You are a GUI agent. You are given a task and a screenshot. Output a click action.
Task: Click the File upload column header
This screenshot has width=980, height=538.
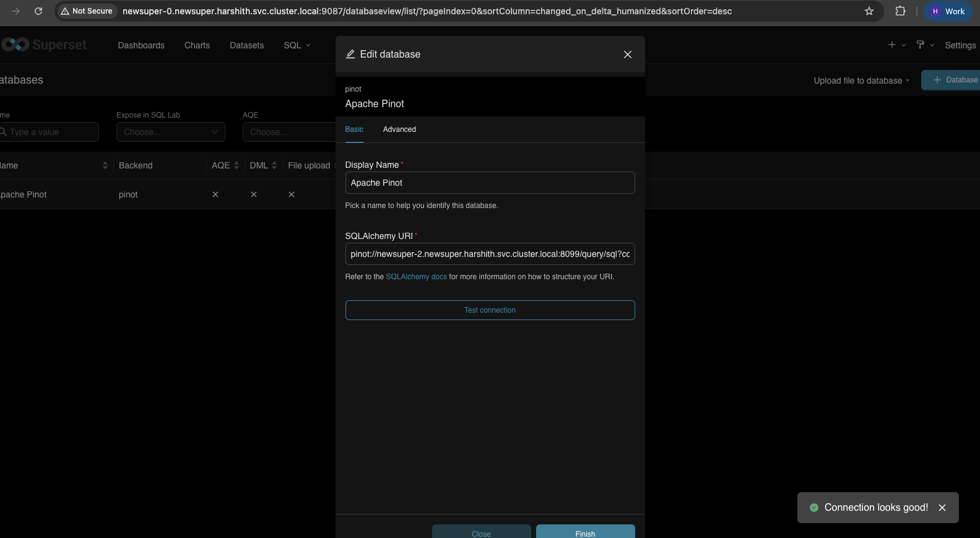tap(310, 165)
